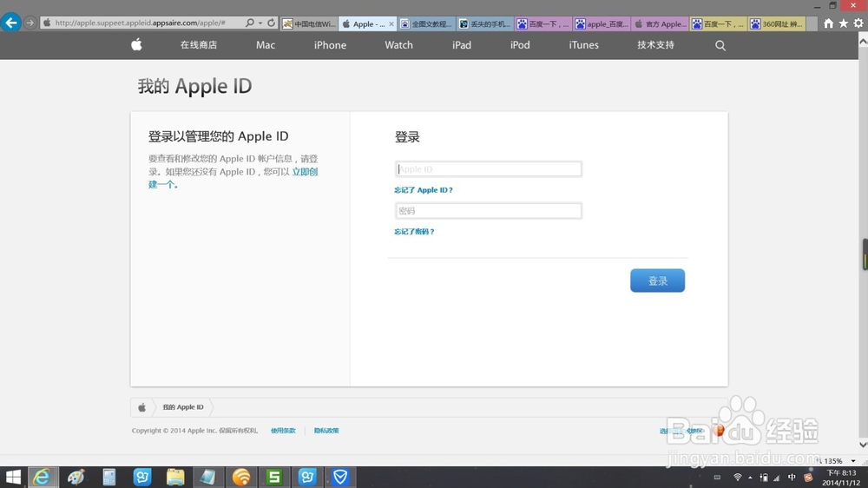This screenshot has width=868, height=488.
Task: Click the scrollbar up arrow
Action: [x=863, y=41]
